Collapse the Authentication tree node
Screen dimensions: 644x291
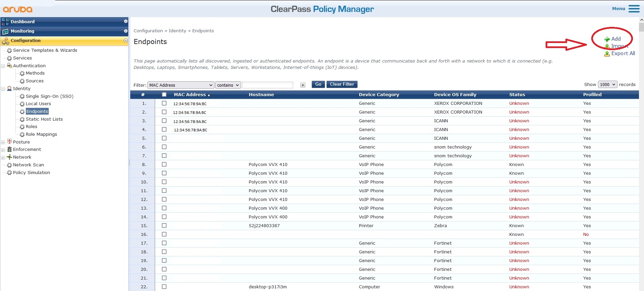coord(3,66)
